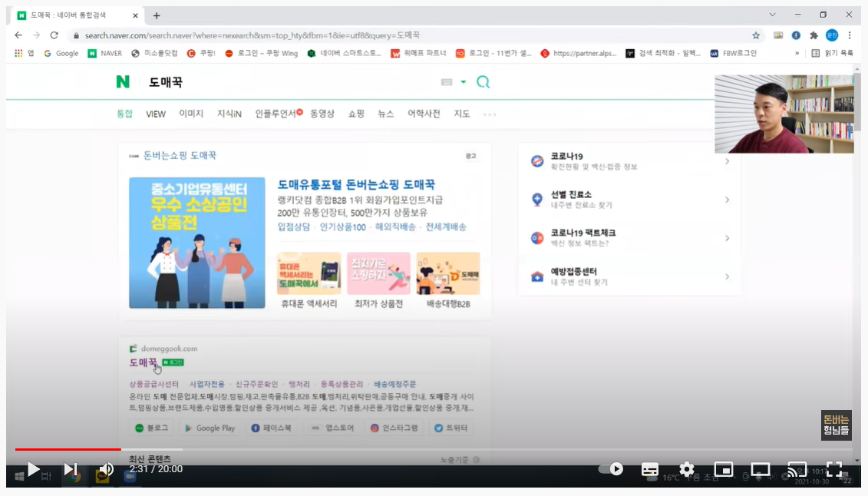The image size is (868, 496).
Task: Go back with browser back arrow
Action: (x=18, y=35)
